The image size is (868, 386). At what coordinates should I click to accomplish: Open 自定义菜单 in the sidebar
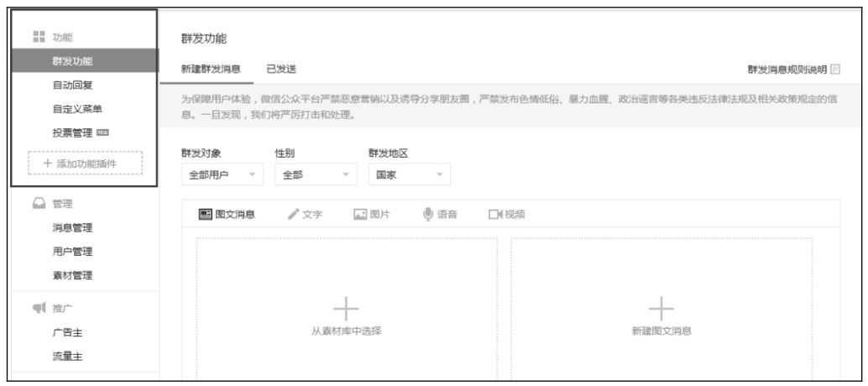point(77,109)
